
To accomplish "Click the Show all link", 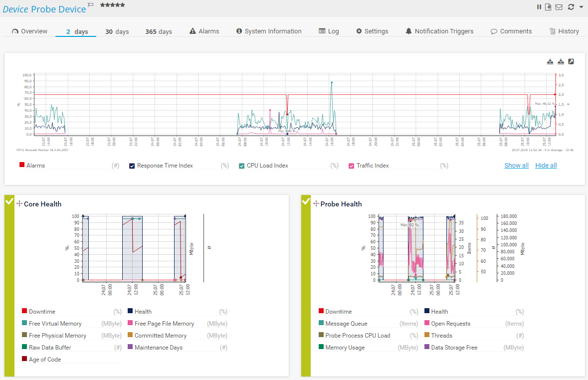I will pos(516,165).
